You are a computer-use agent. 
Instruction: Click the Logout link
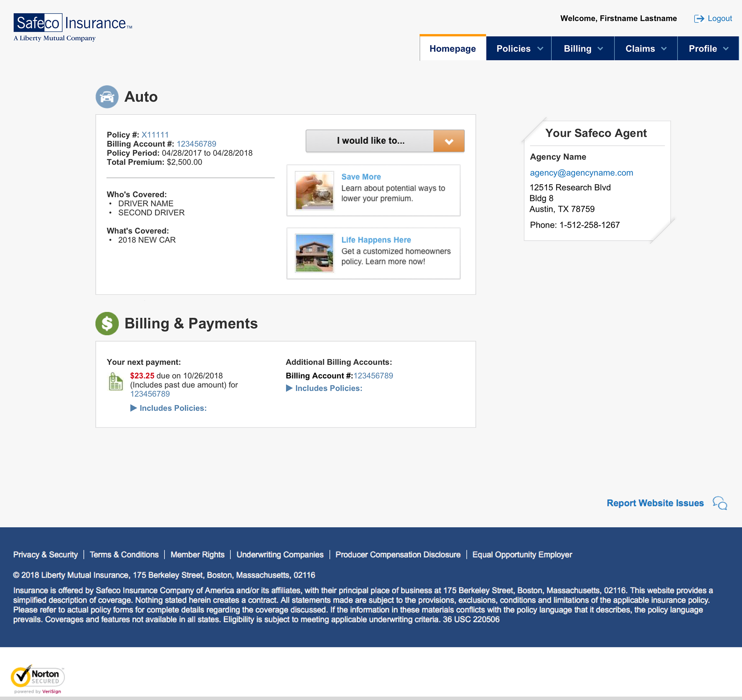(x=720, y=19)
